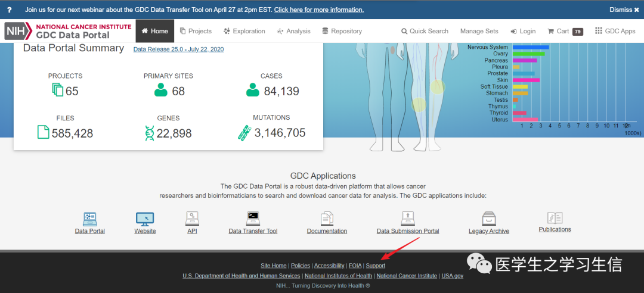644x293 pixels.
Task: Click the Data Transfer Tool terminal icon
Action: 253,219
